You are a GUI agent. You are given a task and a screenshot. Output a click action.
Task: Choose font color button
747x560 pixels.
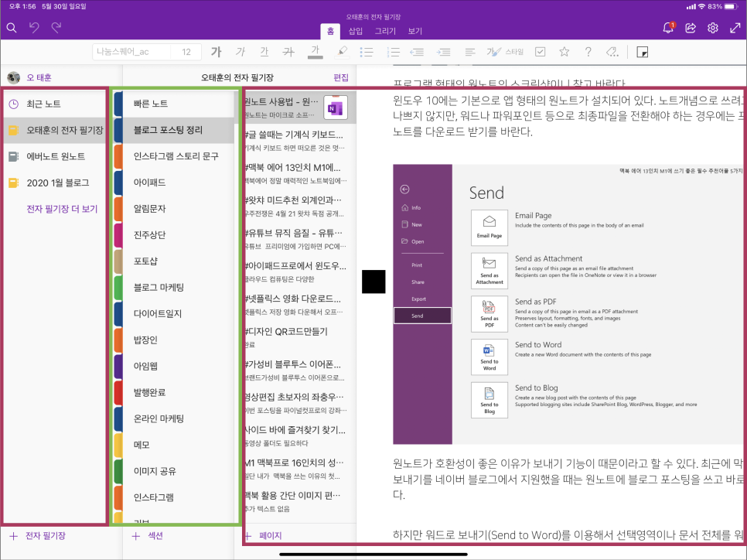[x=315, y=52]
